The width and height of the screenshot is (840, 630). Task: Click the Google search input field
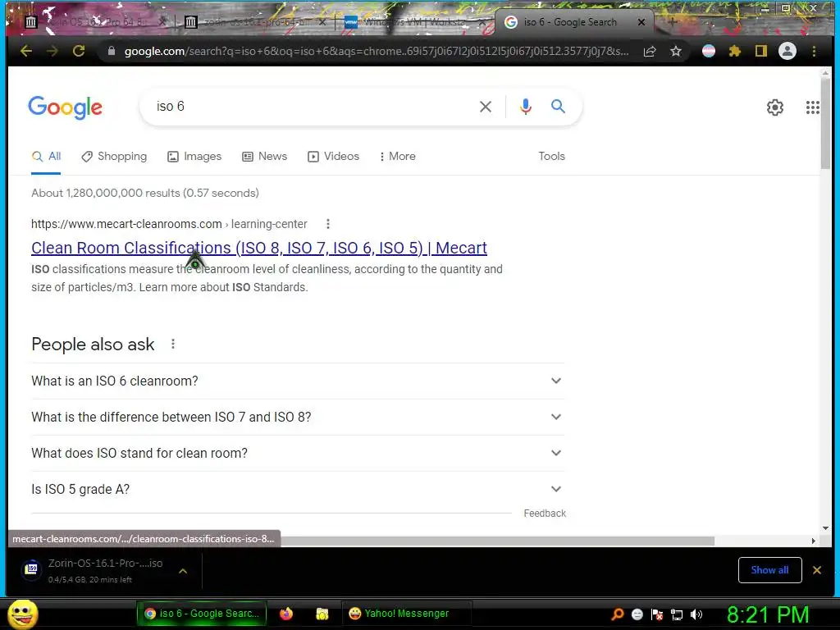[311, 107]
